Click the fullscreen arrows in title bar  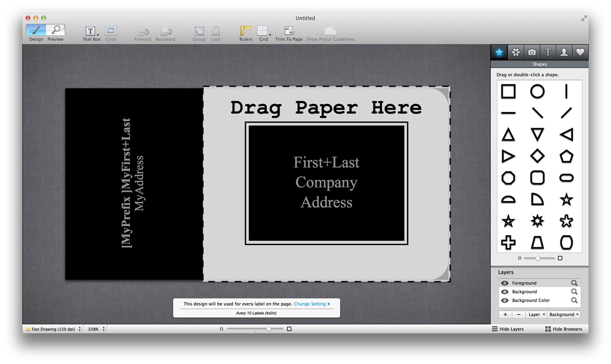584,18
